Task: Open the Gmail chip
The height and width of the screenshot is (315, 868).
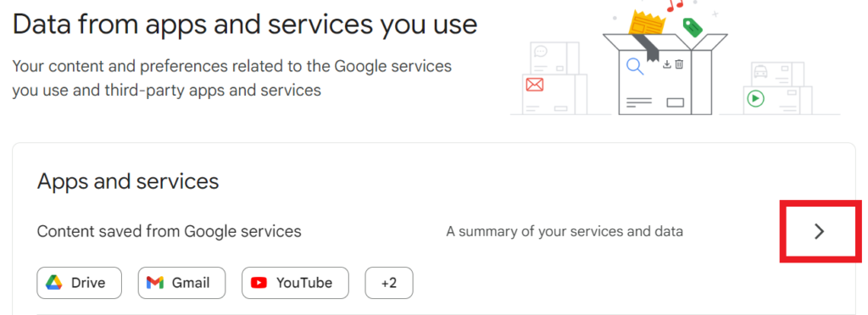Action: point(181,283)
